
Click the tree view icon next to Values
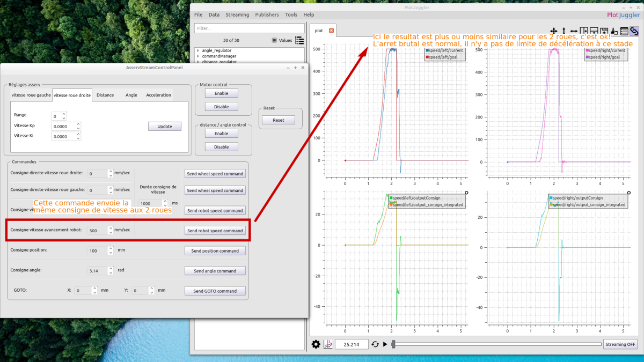point(299,40)
